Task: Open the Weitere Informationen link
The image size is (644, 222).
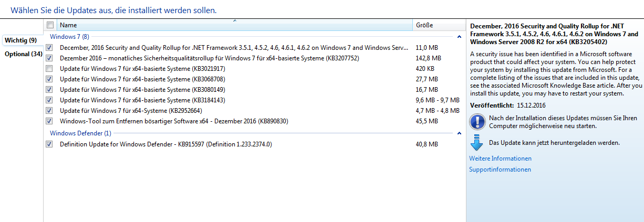Action: (500, 158)
